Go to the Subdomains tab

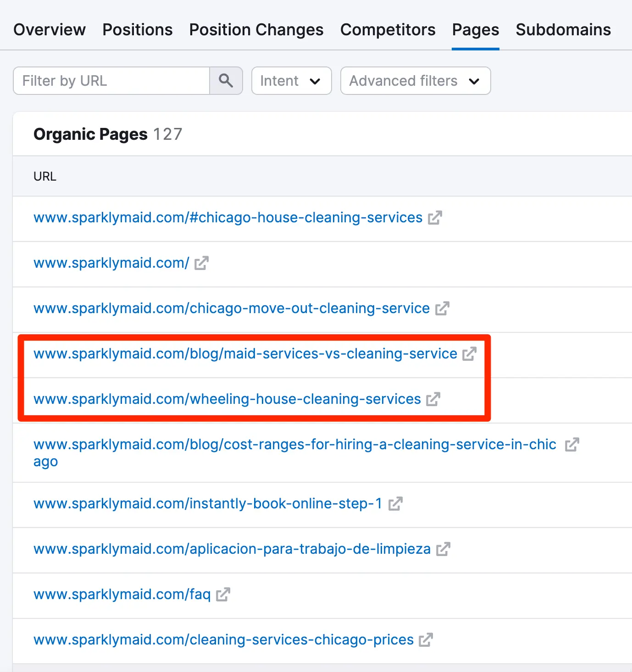click(563, 30)
